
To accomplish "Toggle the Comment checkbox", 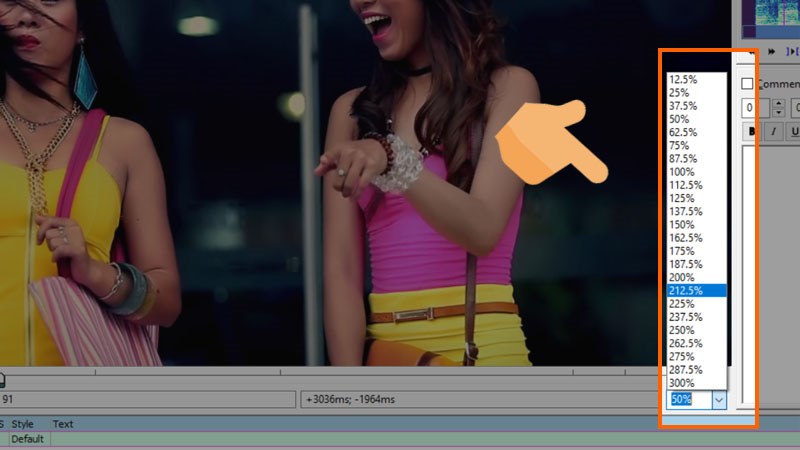I will 747,84.
